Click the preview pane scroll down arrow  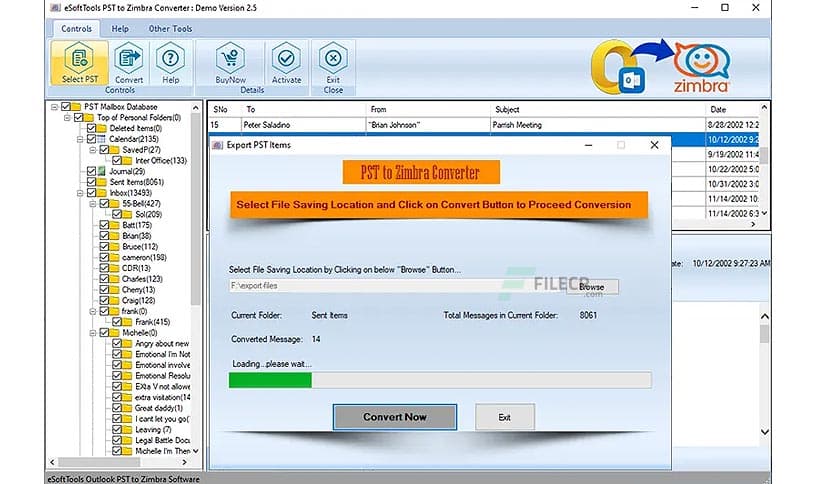765,431
